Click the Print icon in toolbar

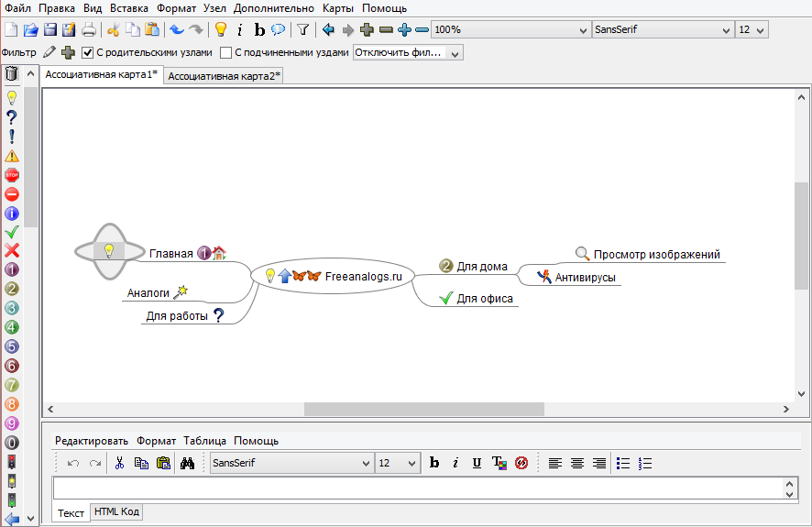pyautogui.click(x=89, y=29)
